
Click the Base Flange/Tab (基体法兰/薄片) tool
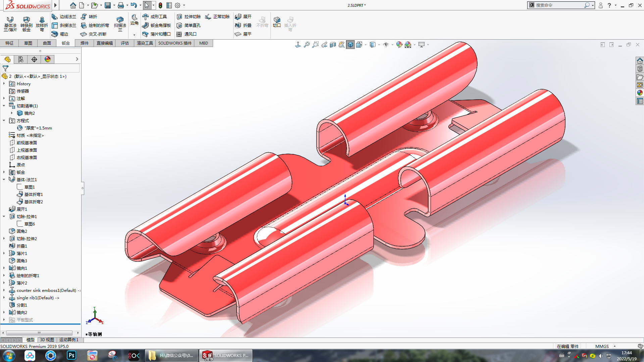[10, 24]
